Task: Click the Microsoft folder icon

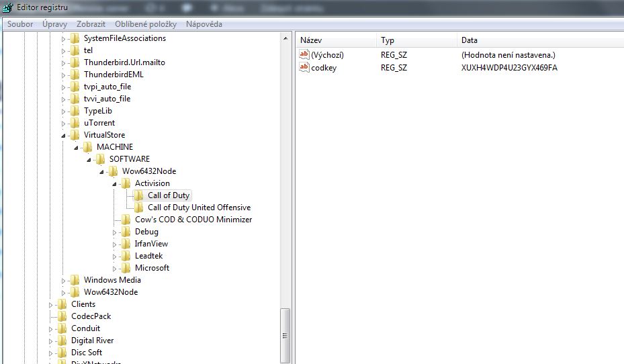Action: pyautogui.click(x=126, y=268)
